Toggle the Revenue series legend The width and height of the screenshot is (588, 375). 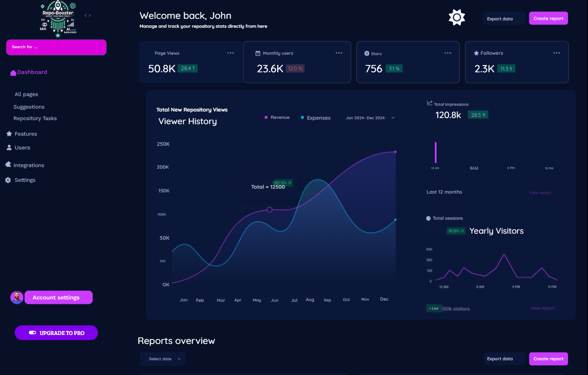pyautogui.click(x=277, y=117)
